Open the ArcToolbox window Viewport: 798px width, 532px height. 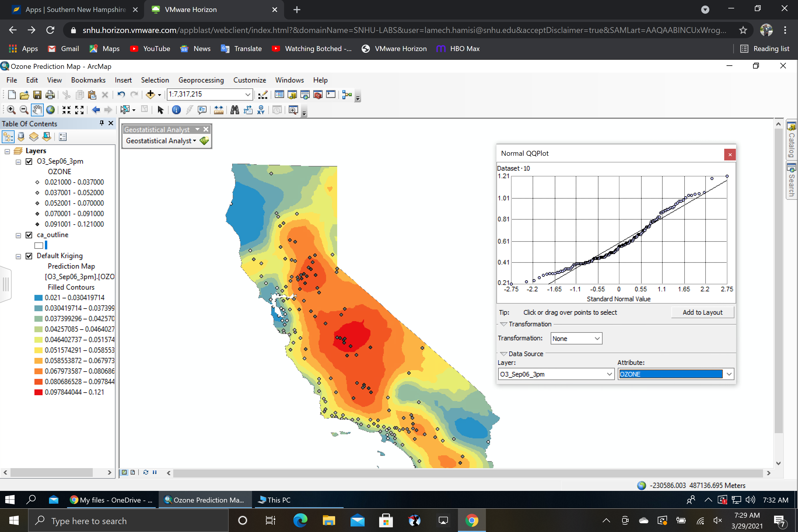pyautogui.click(x=318, y=95)
